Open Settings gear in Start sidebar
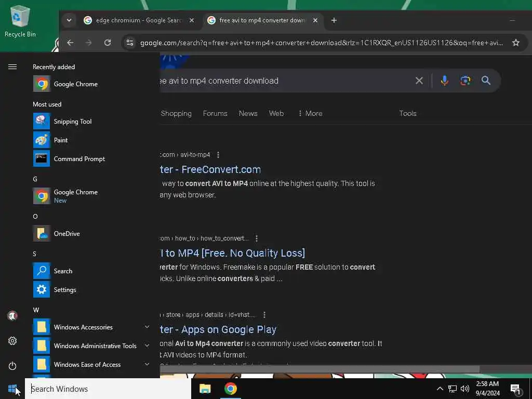 12,341
